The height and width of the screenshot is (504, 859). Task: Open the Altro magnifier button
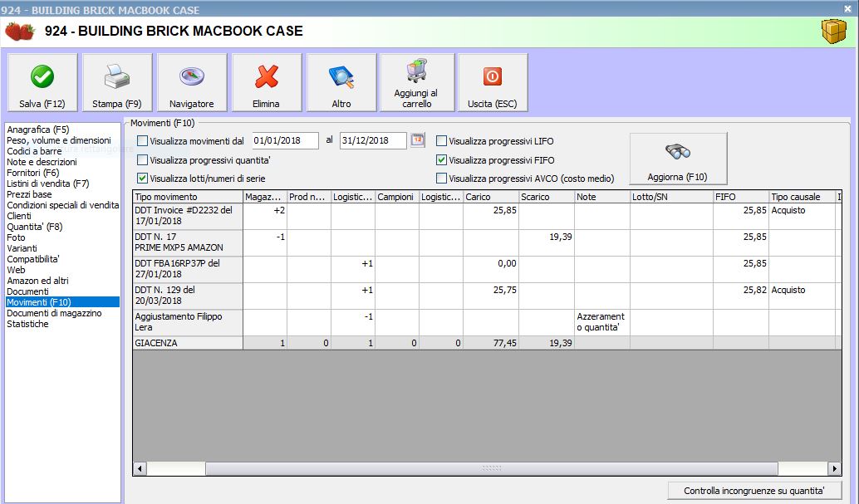coord(341,83)
